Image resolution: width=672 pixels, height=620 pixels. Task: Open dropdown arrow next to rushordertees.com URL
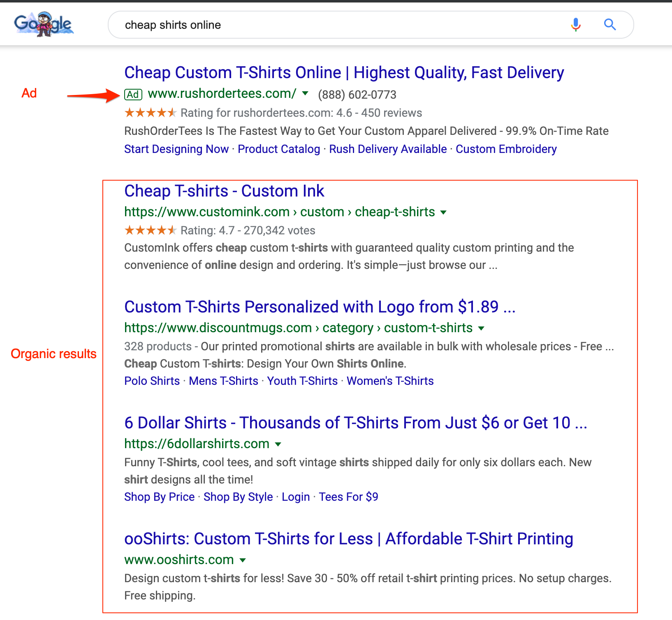tap(305, 93)
